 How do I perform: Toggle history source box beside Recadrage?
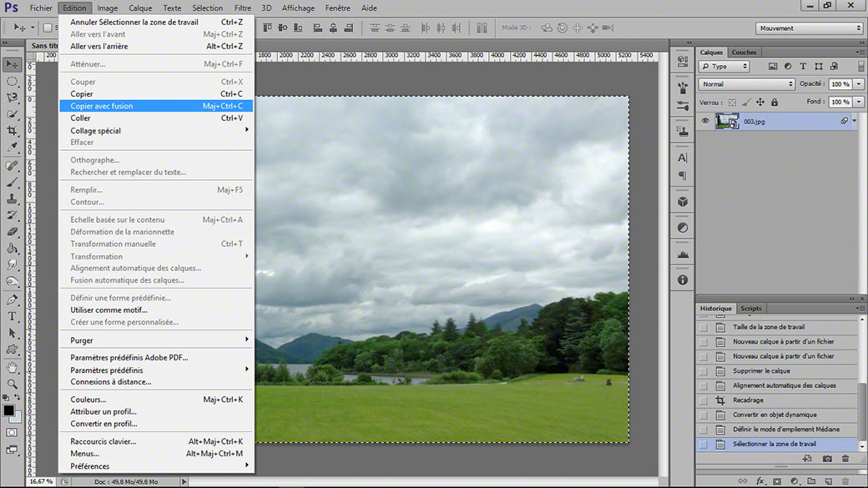pyautogui.click(x=704, y=400)
